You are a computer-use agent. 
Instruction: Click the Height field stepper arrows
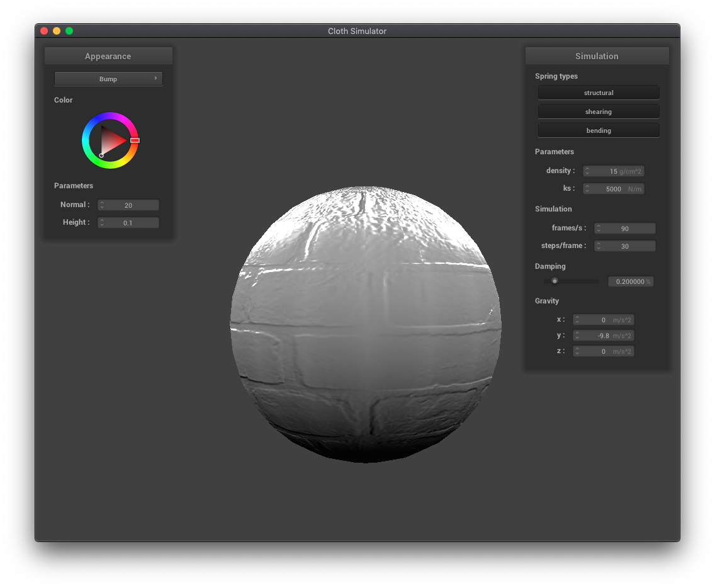(102, 223)
